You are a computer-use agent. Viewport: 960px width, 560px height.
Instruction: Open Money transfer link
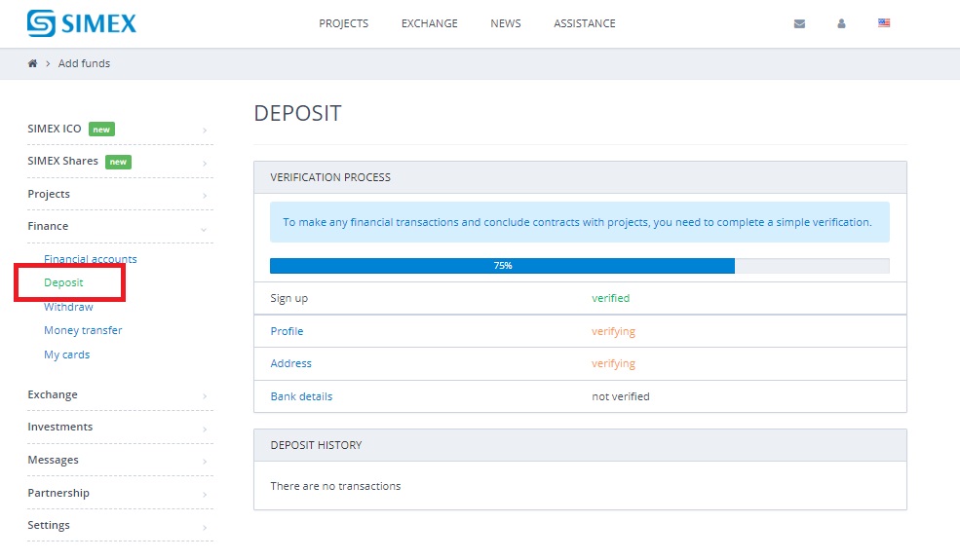coord(83,330)
